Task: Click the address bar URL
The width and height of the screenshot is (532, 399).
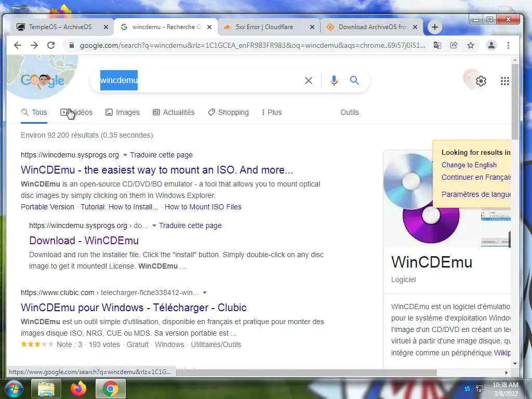Action: tap(252, 45)
